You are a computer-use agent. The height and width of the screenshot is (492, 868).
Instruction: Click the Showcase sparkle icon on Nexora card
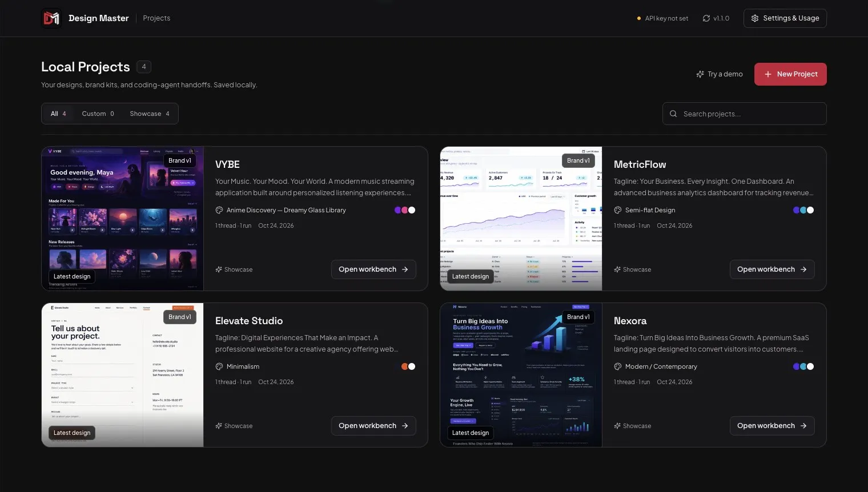point(617,426)
